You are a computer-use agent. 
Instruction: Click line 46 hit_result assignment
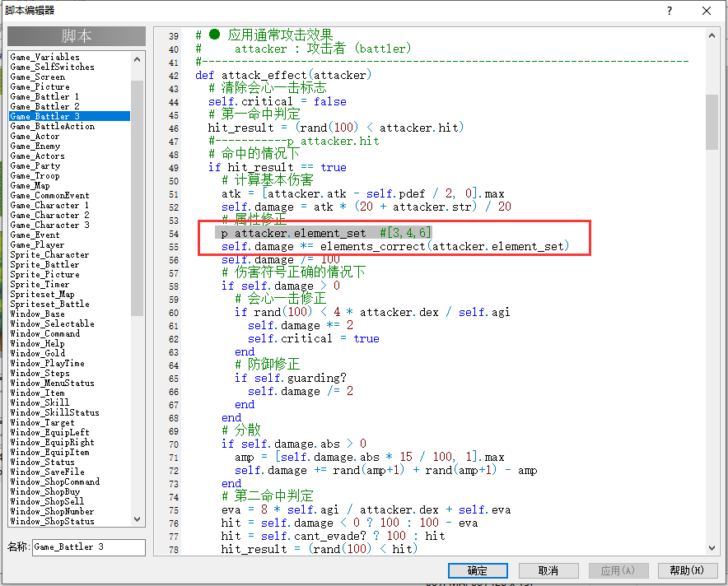point(336,128)
